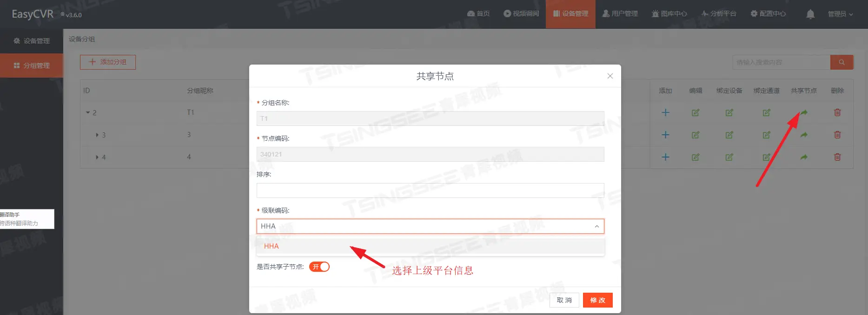Delete group 3 via trash icon
868x315 pixels.
point(837,135)
